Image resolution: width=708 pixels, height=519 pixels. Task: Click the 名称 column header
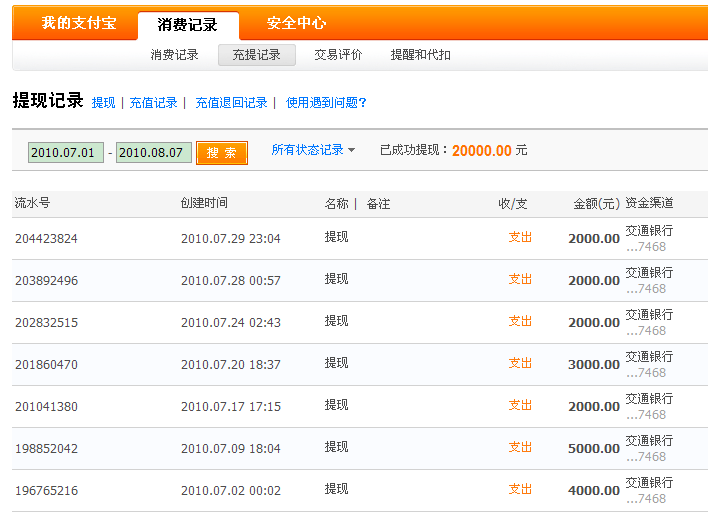336,204
